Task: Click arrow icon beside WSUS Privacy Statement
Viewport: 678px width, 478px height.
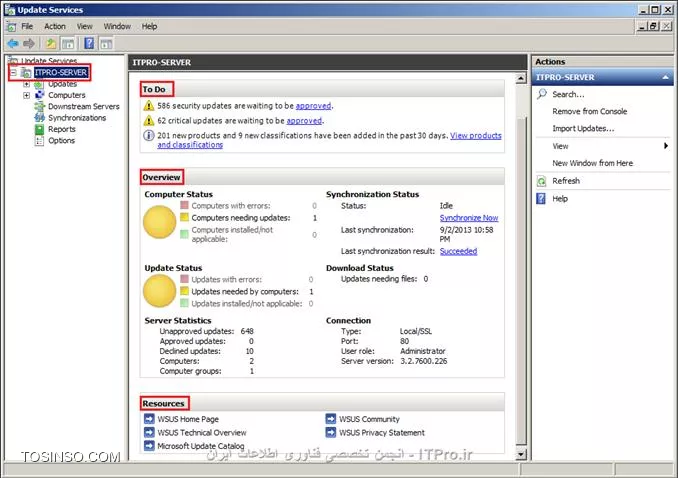Action: [x=331, y=432]
